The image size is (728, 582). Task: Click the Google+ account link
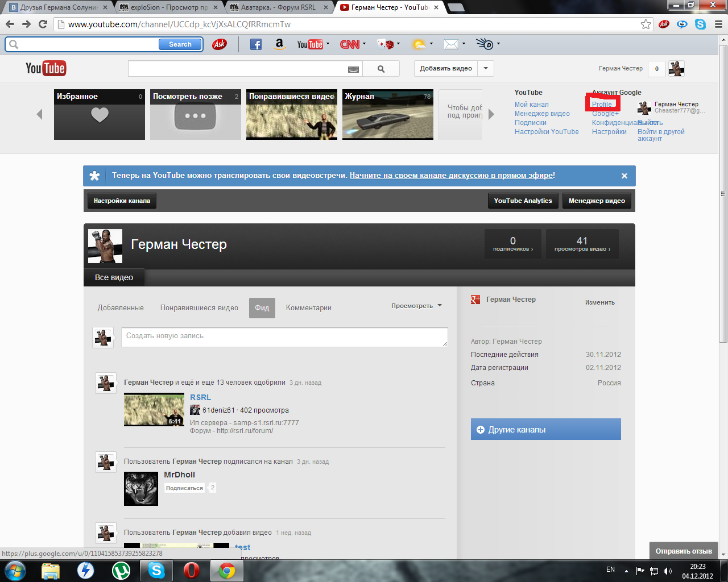pos(605,114)
